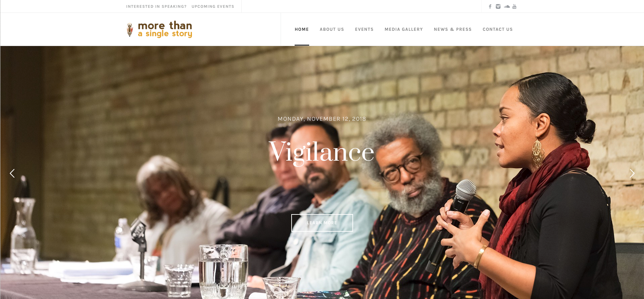This screenshot has height=299, width=644.
Task: Follow the Upcoming Events top link
Action: click(x=213, y=6)
